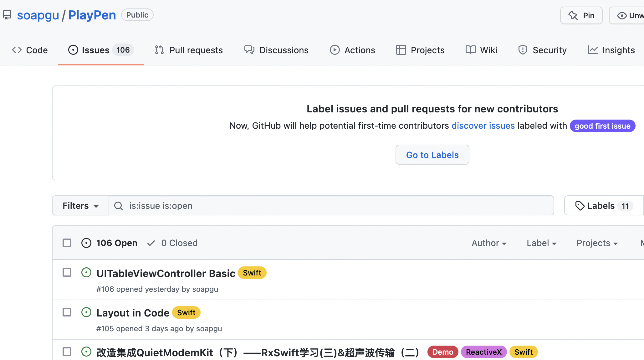Select the QuietModemKit issue checkbox

[67, 352]
